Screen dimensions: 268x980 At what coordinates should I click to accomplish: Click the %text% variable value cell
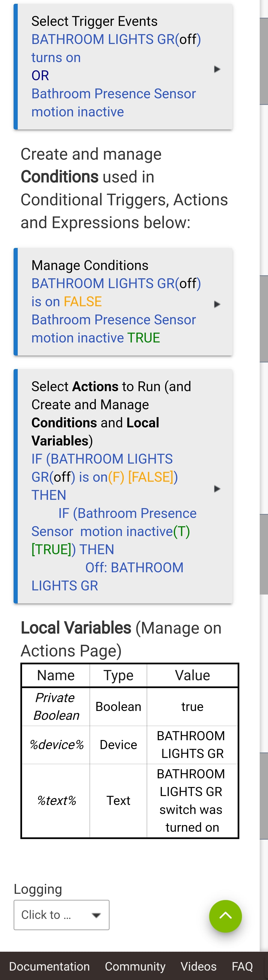tap(192, 800)
